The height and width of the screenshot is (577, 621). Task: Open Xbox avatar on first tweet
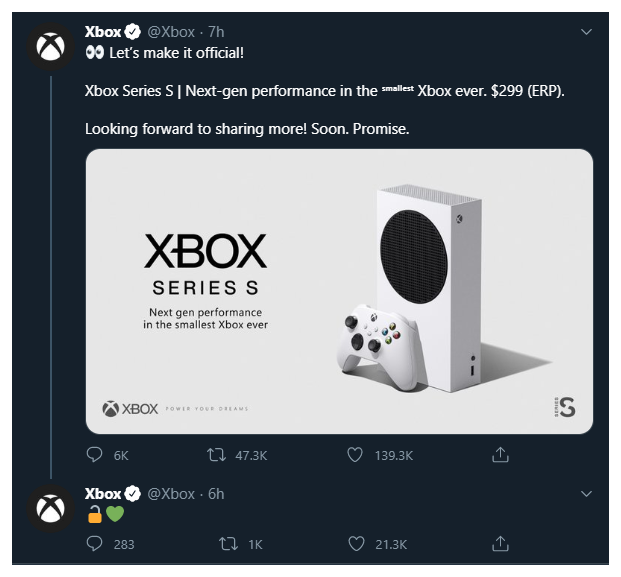point(50,48)
